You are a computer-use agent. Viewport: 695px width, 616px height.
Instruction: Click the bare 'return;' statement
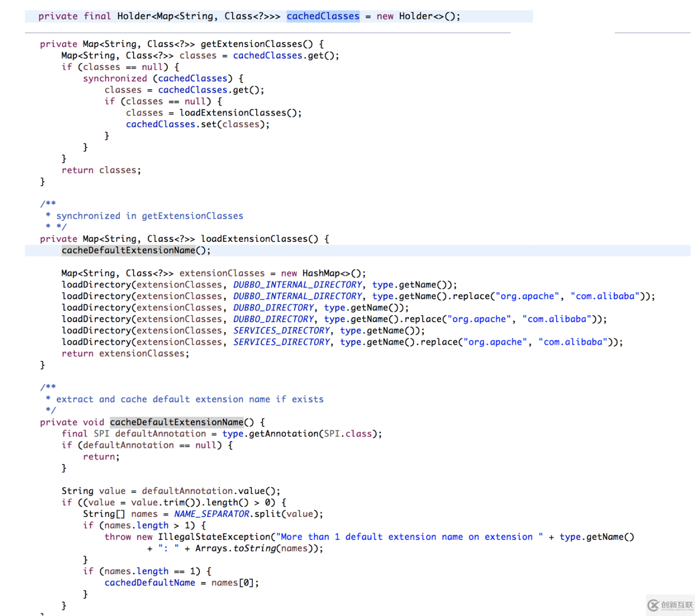pos(101,457)
